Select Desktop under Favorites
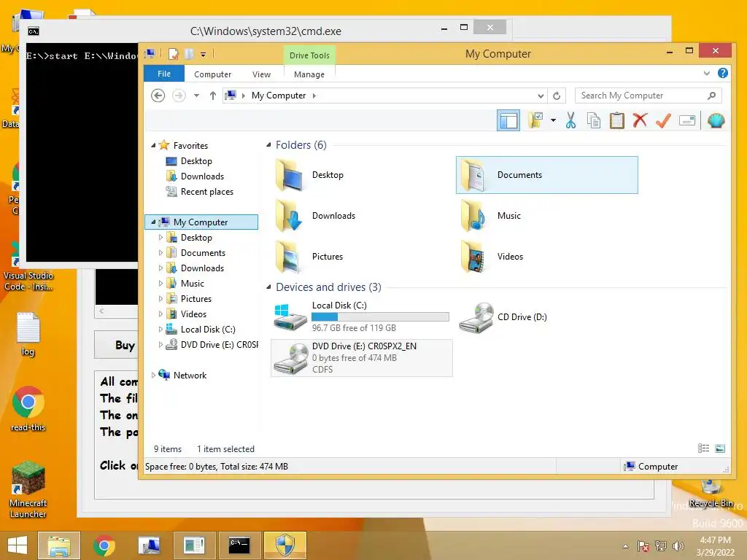Viewport: 747px width, 560px height. (196, 161)
